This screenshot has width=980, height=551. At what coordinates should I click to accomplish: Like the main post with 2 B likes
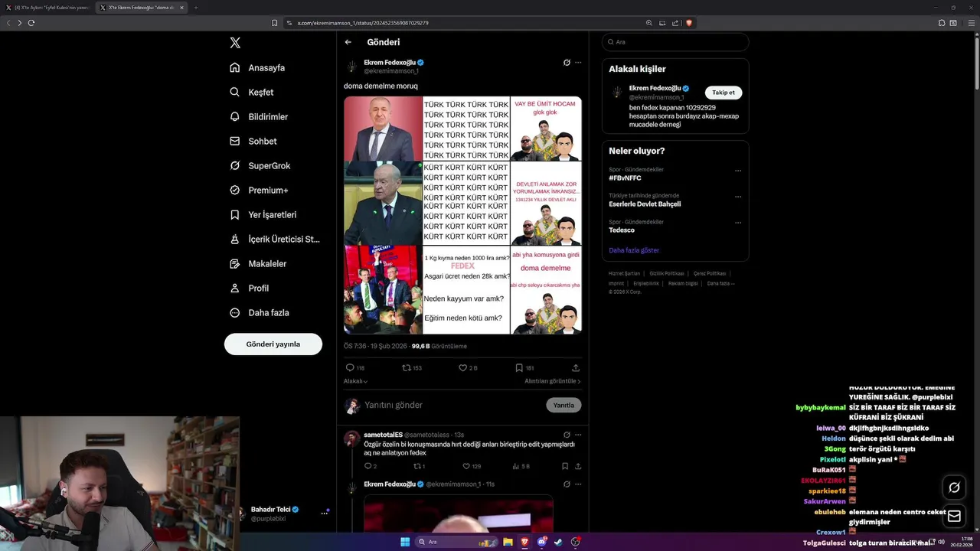tap(468, 368)
